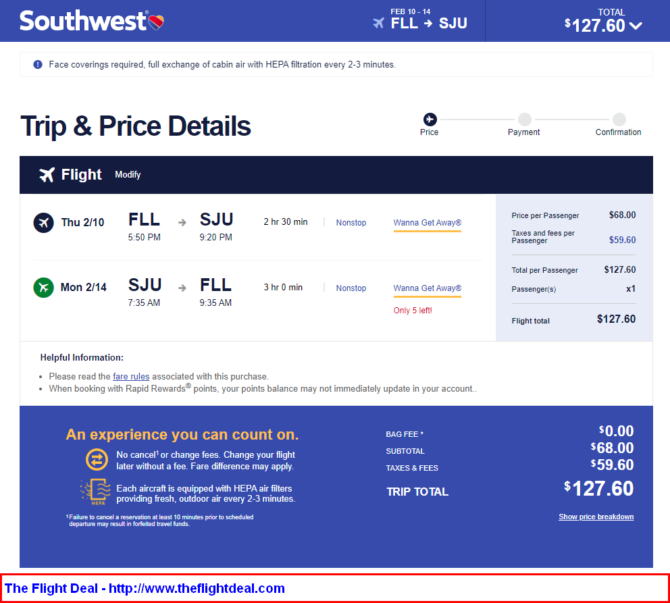670x603 pixels.
Task: Click the Modify flight link
Action: coord(127,175)
